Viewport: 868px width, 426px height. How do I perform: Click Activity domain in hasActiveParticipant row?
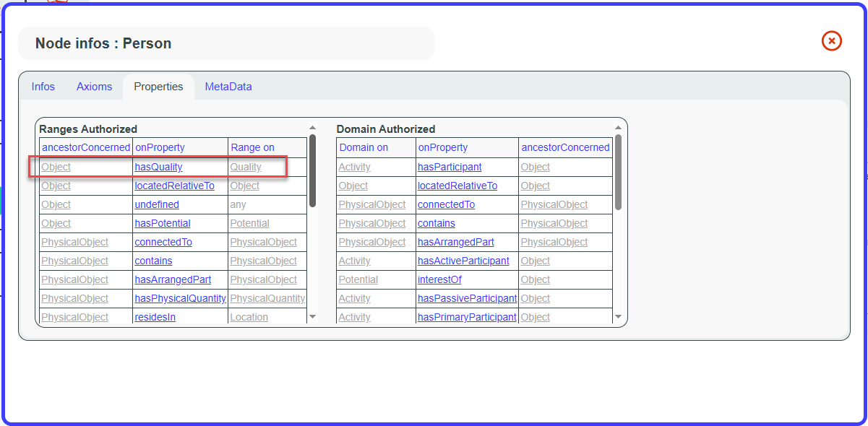tap(354, 261)
